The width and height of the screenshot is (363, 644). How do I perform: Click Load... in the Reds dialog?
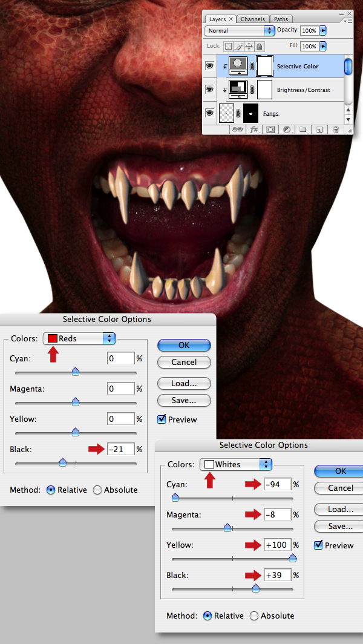point(184,384)
